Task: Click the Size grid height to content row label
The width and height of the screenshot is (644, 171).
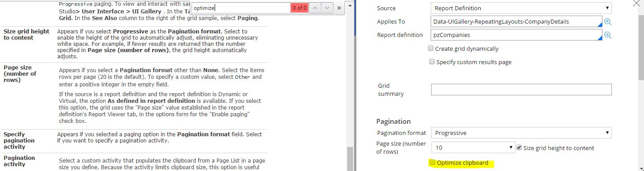Action: tap(26, 35)
